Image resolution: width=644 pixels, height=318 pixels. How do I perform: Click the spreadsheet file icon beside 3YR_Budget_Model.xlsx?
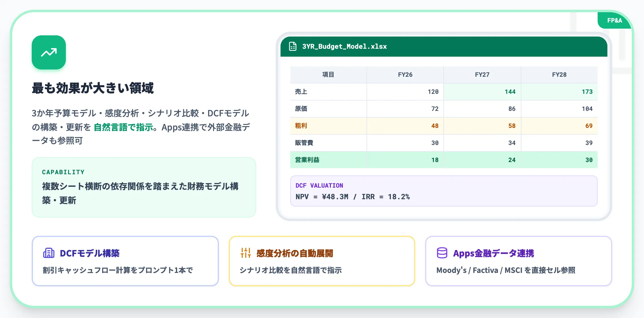click(293, 46)
